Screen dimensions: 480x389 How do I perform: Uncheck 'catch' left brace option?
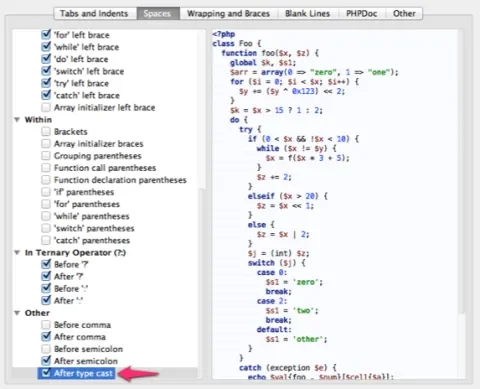coord(46,95)
